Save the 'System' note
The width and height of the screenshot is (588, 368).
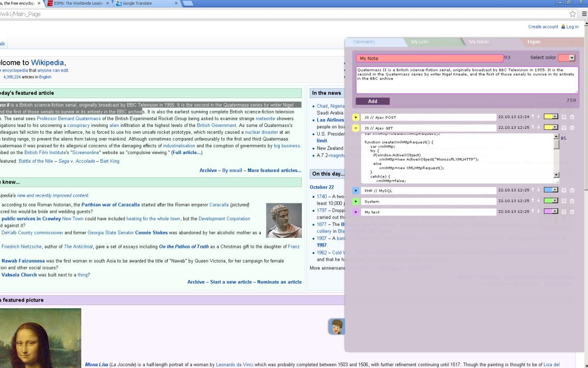564,201
